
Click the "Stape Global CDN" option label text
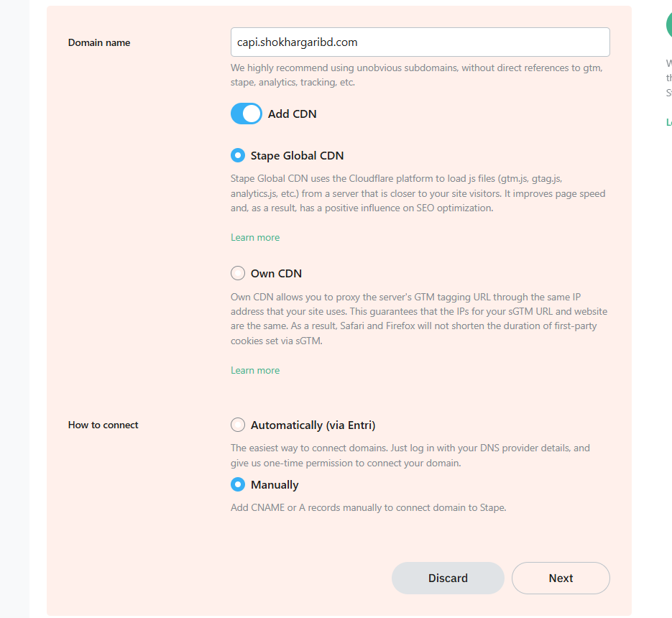(x=298, y=155)
